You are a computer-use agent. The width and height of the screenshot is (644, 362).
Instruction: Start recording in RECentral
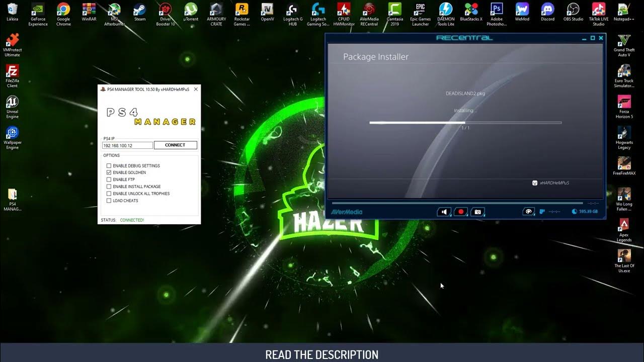click(461, 212)
